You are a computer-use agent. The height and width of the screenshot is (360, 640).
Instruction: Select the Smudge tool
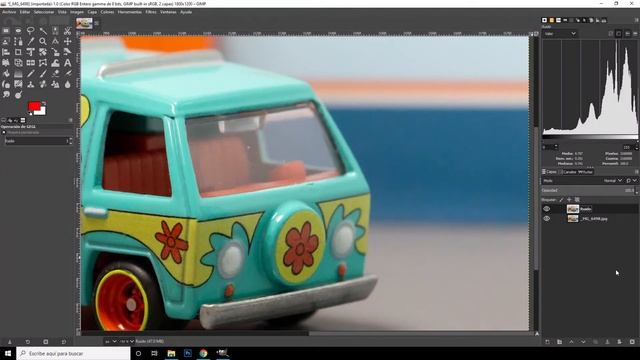point(6,95)
